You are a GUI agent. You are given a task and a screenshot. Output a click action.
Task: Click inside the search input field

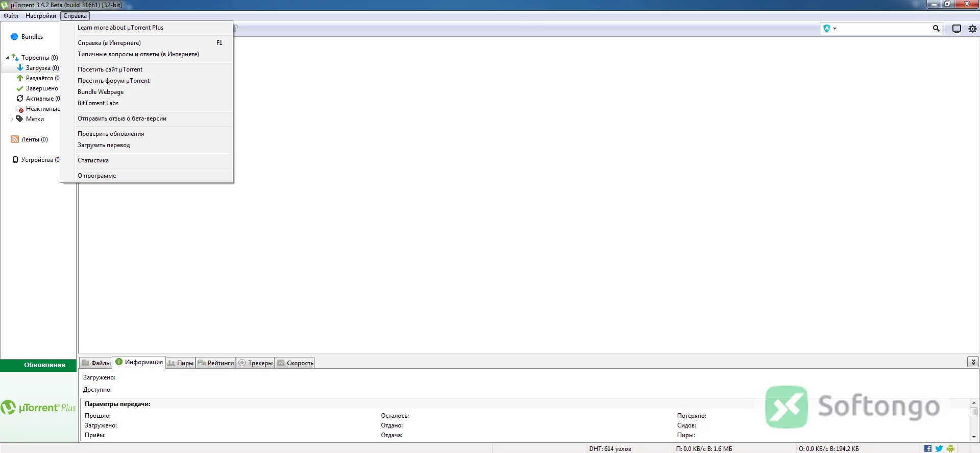[884, 29]
